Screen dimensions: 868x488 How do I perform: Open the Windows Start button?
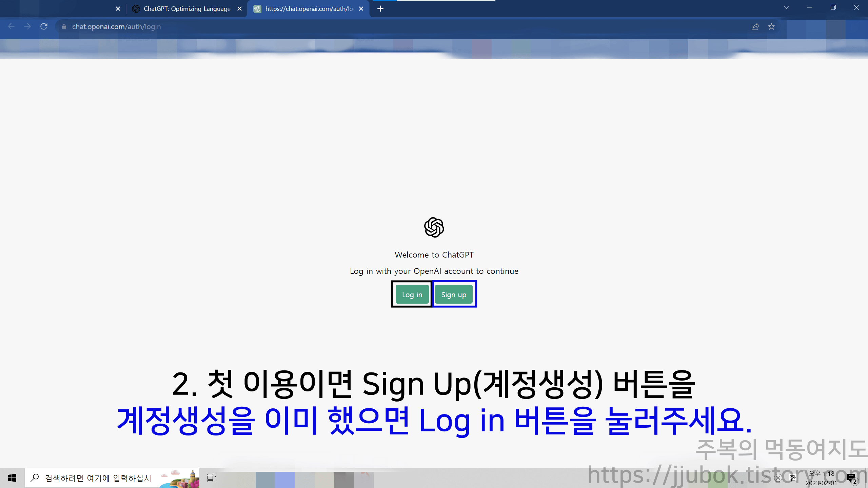(x=13, y=478)
